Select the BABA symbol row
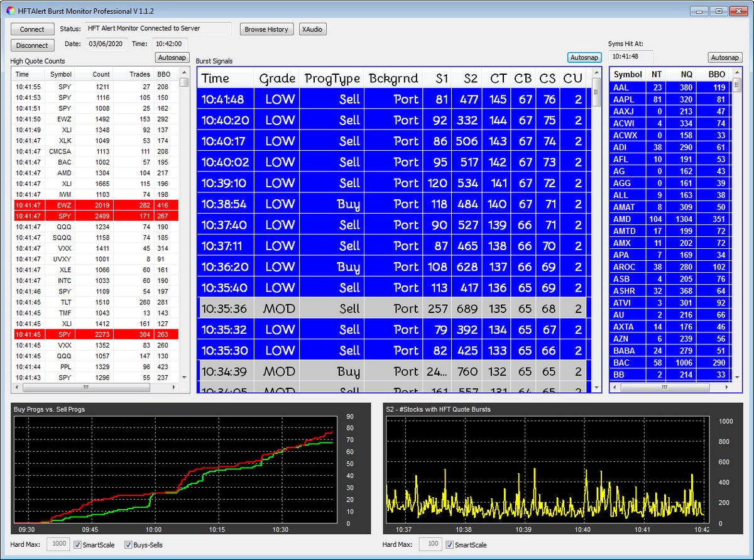 tap(671, 351)
